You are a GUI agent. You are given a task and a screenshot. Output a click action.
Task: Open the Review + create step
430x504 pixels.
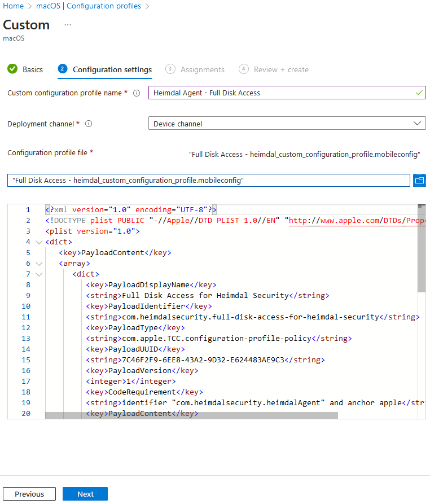click(x=274, y=69)
